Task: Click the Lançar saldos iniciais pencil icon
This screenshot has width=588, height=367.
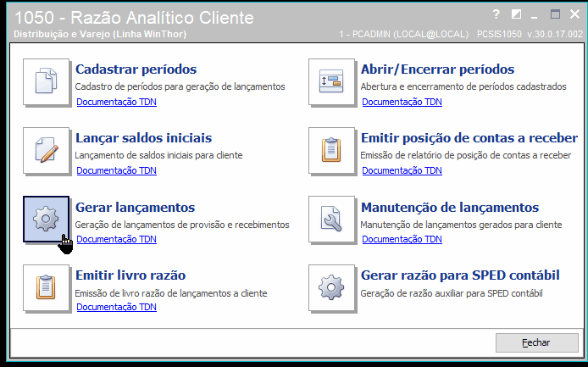Action: click(x=46, y=151)
